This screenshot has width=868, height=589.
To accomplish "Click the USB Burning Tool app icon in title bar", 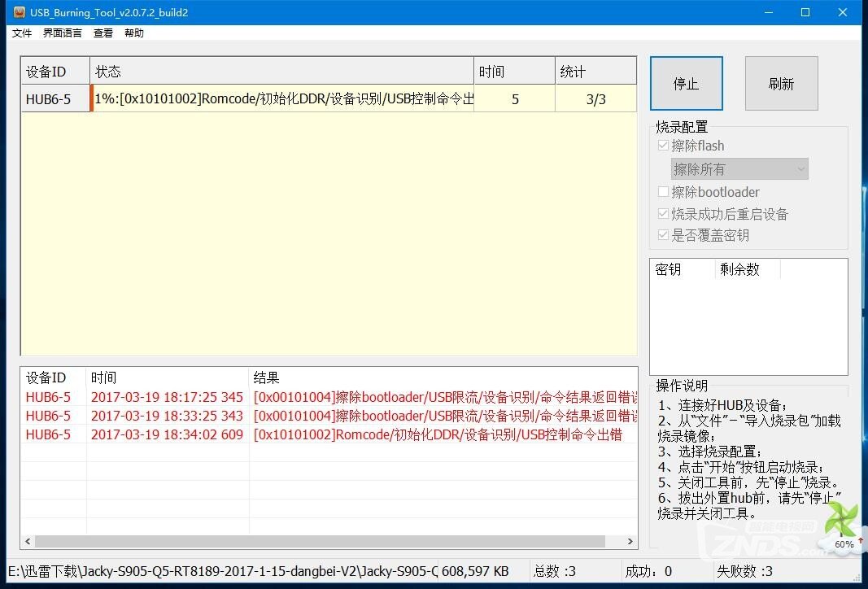I will click(x=19, y=12).
